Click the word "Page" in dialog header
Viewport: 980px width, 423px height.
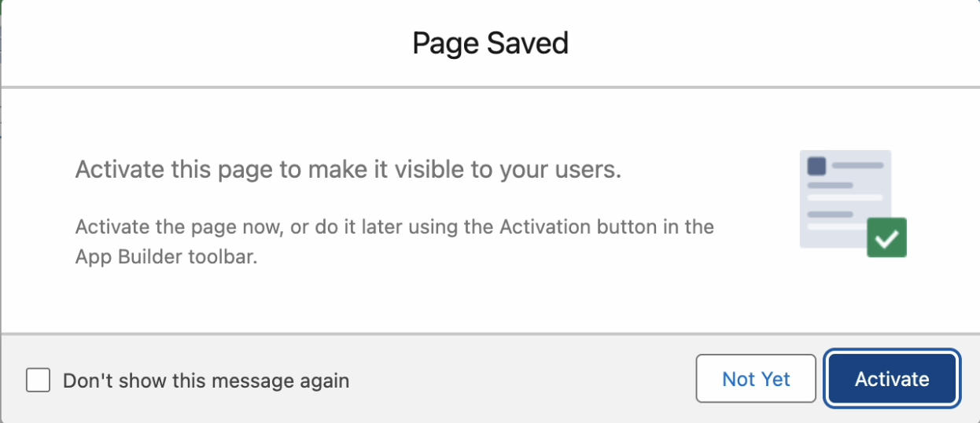[445, 43]
